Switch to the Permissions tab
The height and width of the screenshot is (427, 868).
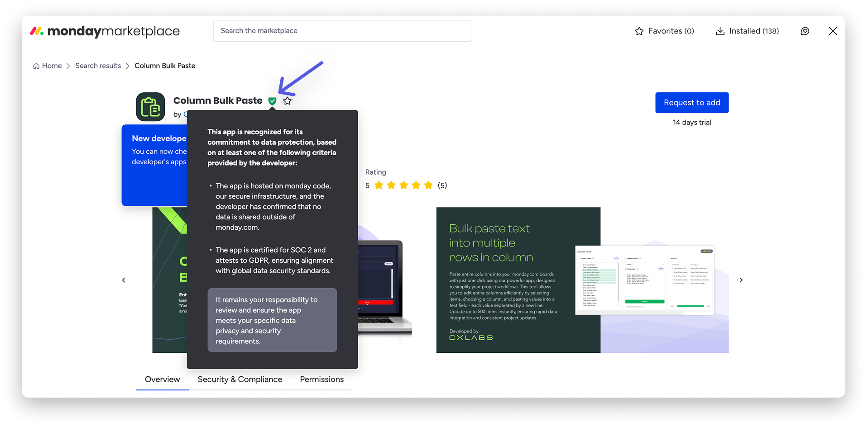pyautogui.click(x=321, y=379)
